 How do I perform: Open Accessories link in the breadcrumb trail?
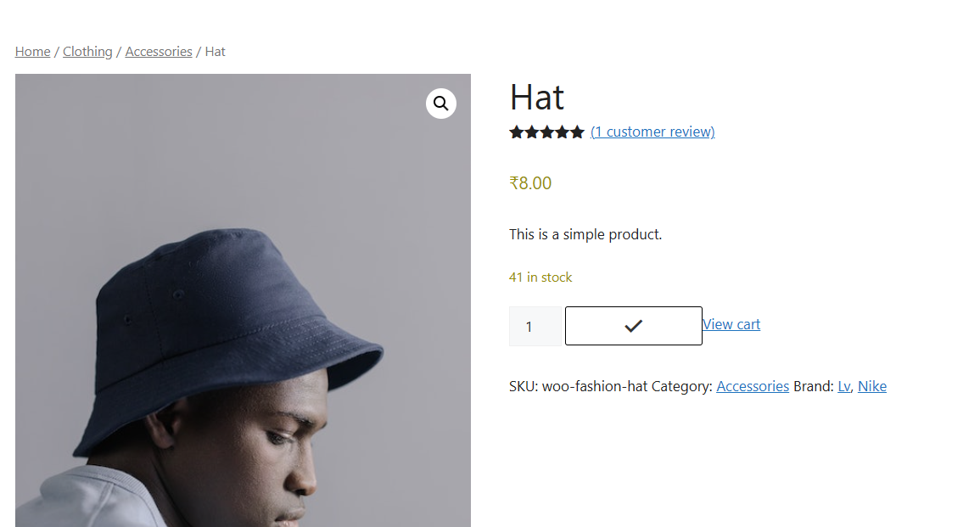click(159, 52)
